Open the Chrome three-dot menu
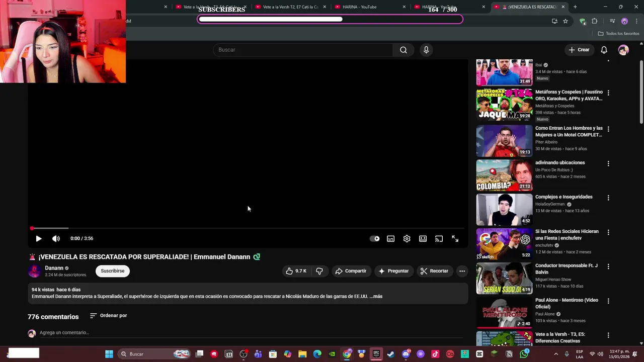644x362 pixels. 636,21
